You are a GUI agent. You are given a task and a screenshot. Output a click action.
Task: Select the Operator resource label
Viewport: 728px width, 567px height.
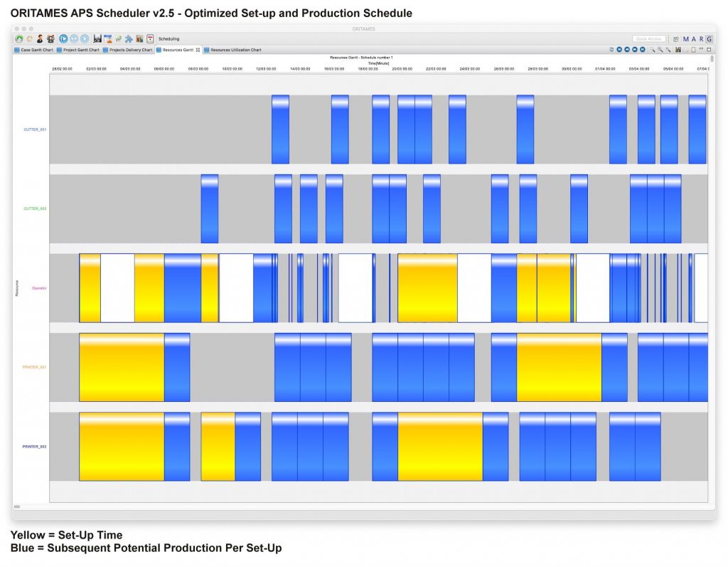pos(39,288)
